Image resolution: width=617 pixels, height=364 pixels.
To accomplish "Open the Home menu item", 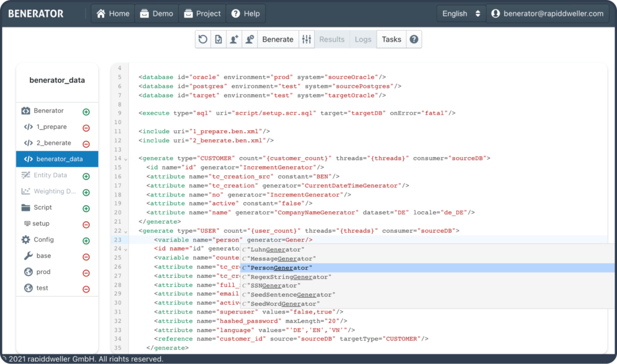I will click(113, 13).
